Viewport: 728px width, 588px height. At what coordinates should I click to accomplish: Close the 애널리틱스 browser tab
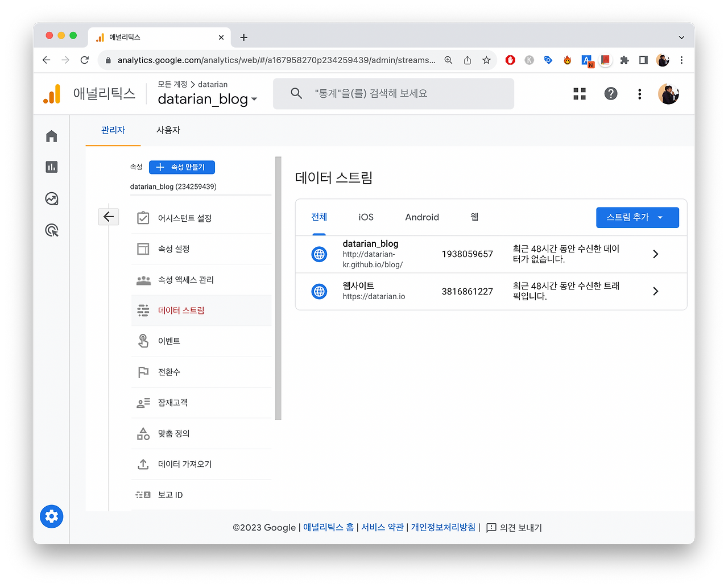click(221, 38)
